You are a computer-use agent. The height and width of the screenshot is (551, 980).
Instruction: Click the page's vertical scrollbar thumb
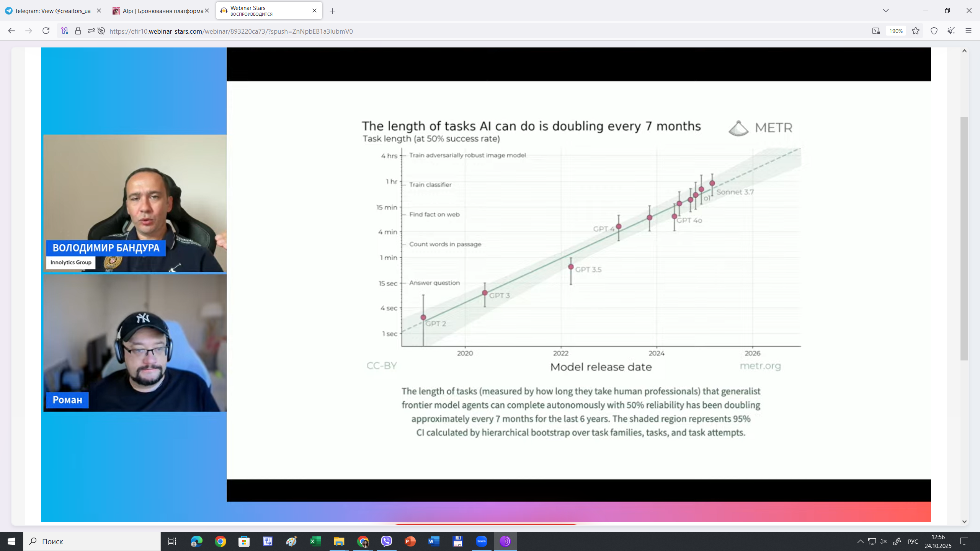point(964,238)
